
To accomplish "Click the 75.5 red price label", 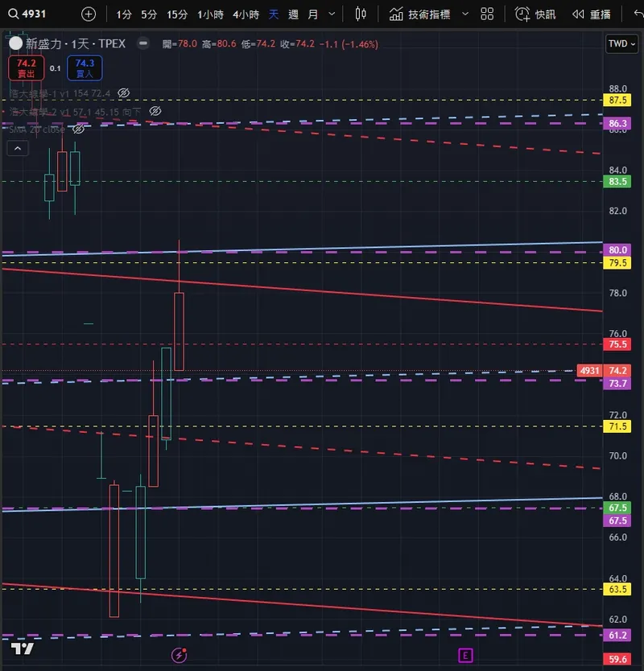I will point(617,344).
